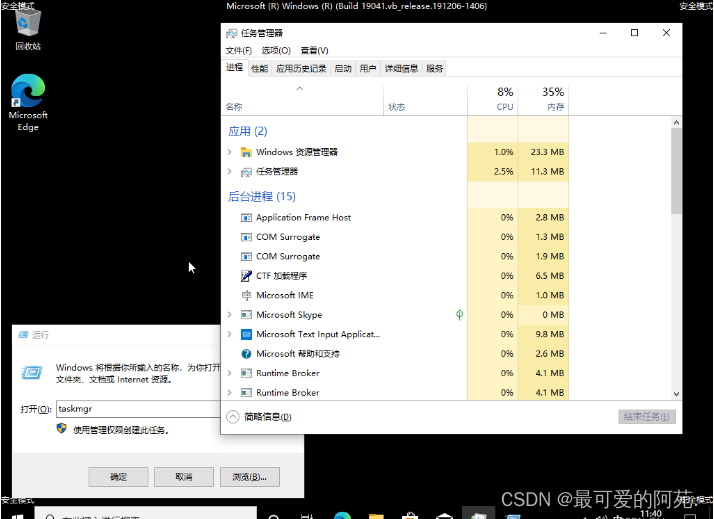714x519 pixels.
Task: Sort by the 8% CPU column header
Action: coord(493,99)
